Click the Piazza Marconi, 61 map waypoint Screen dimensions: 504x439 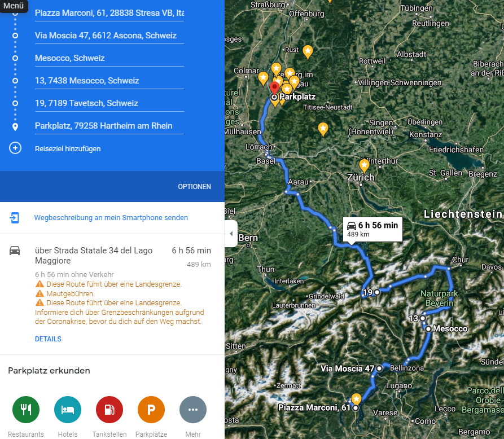click(356, 408)
